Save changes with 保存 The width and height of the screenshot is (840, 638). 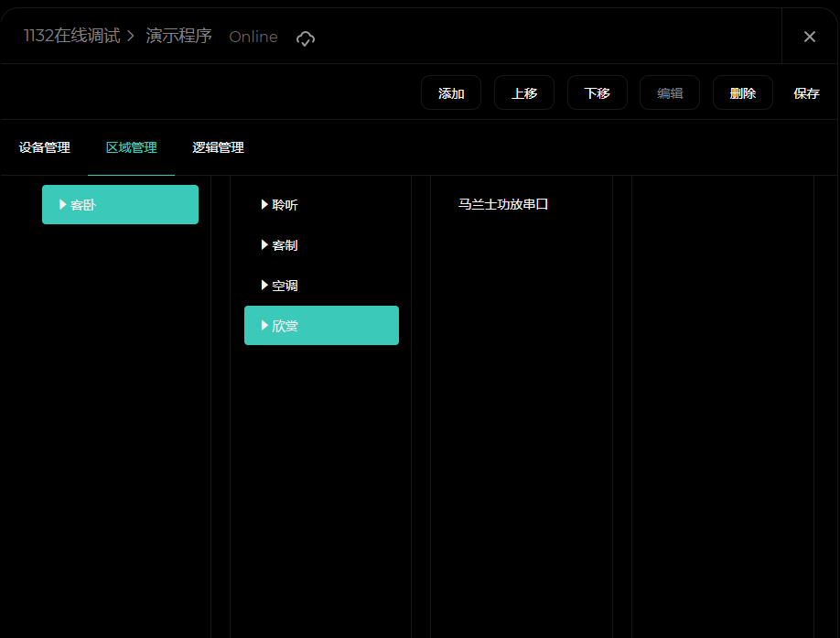click(x=806, y=93)
